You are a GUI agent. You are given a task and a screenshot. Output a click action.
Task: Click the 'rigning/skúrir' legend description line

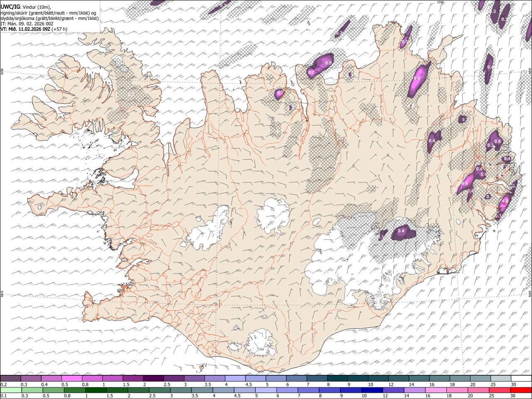coord(49,12)
